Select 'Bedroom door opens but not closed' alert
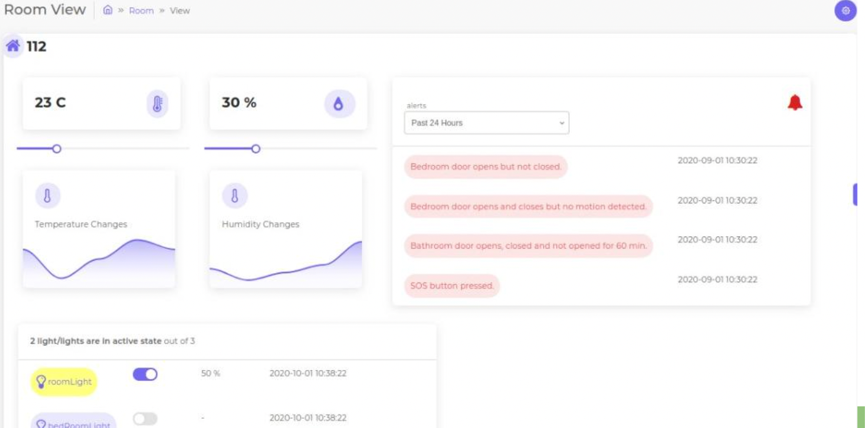The image size is (868, 428). [x=486, y=167]
